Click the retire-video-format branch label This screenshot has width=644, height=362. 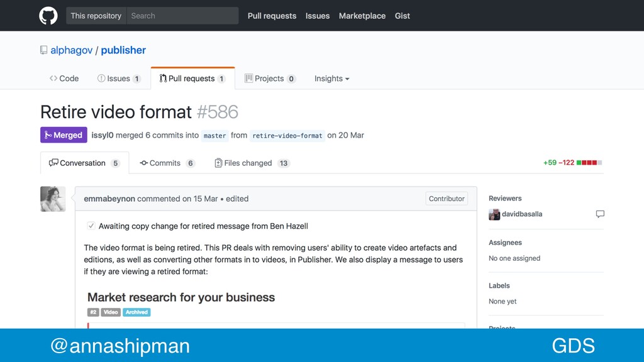287,136
